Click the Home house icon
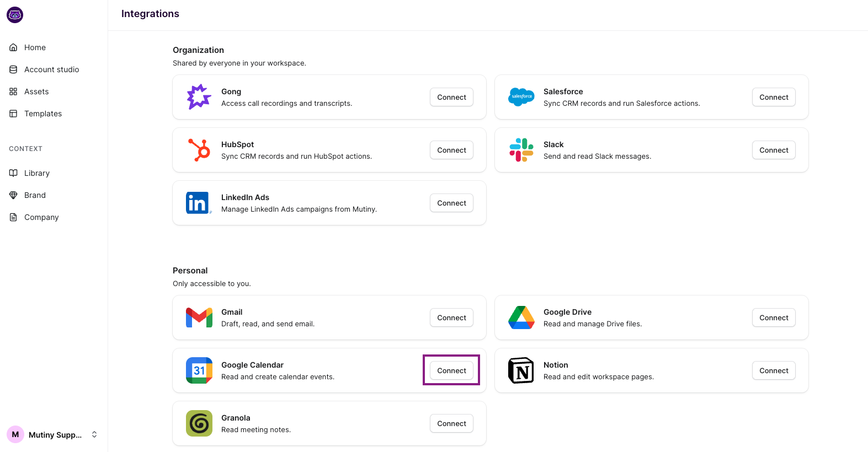 pyautogui.click(x=13, y=47)
